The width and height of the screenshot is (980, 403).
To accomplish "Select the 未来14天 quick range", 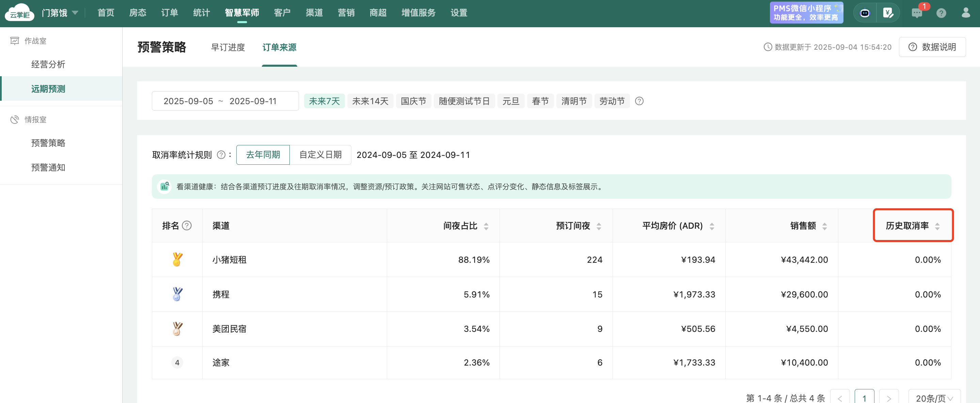I will (370, 101).
